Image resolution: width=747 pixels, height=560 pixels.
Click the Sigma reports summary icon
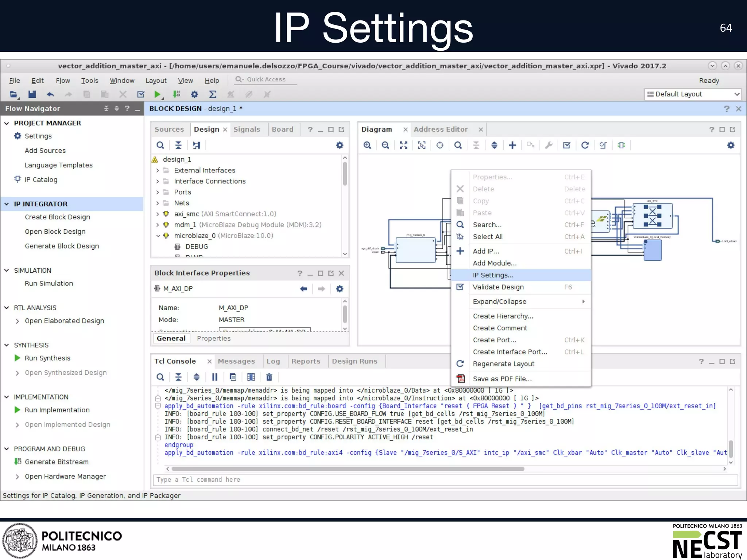[x=212, y=94]
